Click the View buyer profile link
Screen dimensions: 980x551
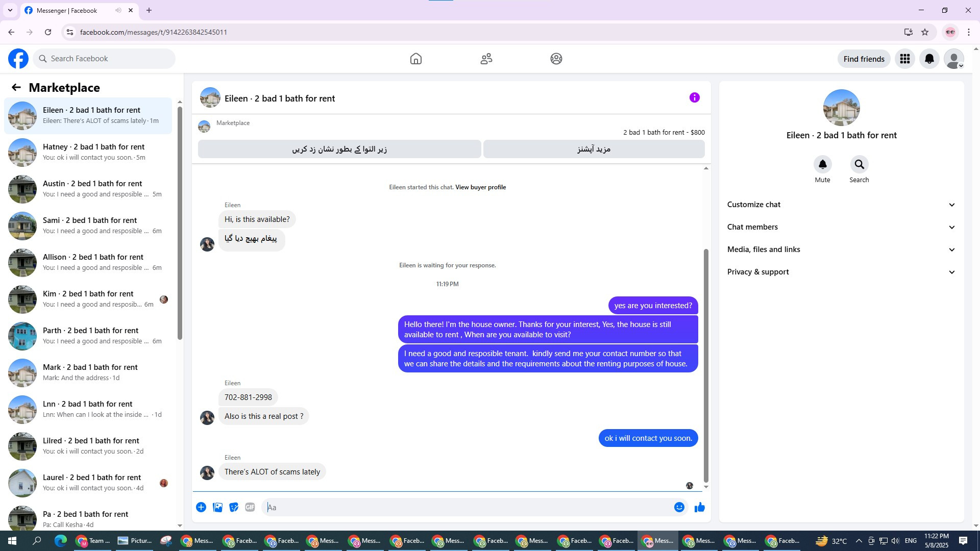tap(480, 187)
